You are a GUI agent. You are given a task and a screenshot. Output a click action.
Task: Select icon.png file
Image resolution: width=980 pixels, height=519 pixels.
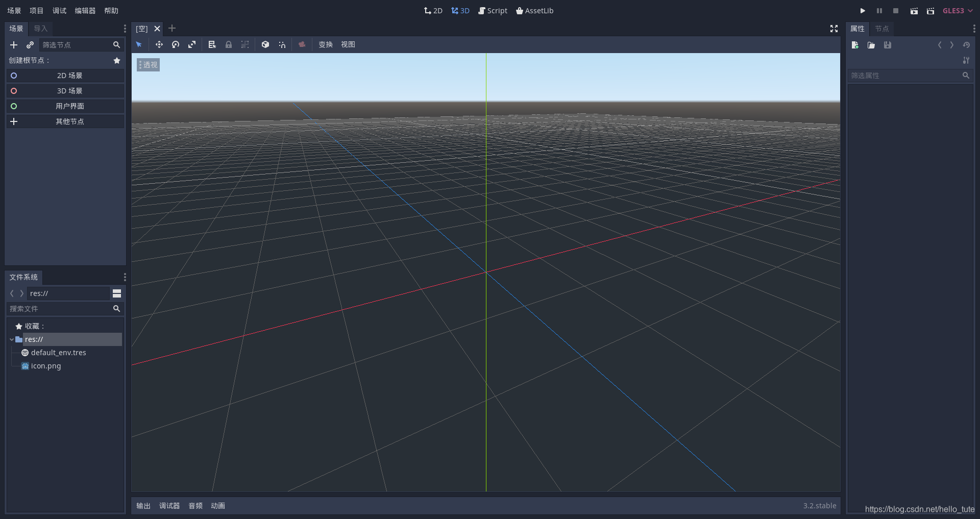pyautogui.click(x=46, y=366)
